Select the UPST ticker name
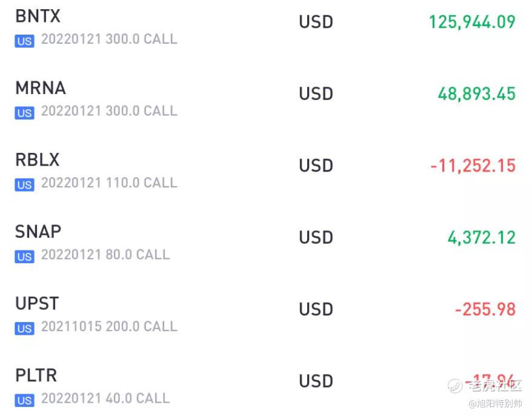The height and width of the screenshot is (416, 532). pyautogui.click(x=37, y=303)
